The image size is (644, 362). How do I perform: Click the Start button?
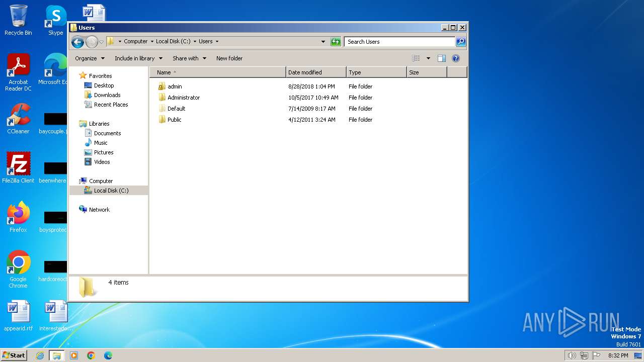point(14,355)
